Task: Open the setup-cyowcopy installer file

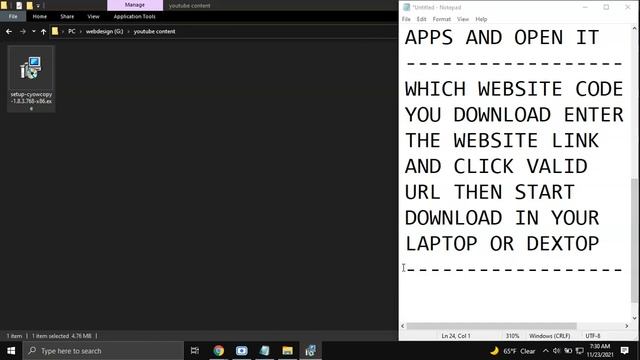Action: coord(31,79)
